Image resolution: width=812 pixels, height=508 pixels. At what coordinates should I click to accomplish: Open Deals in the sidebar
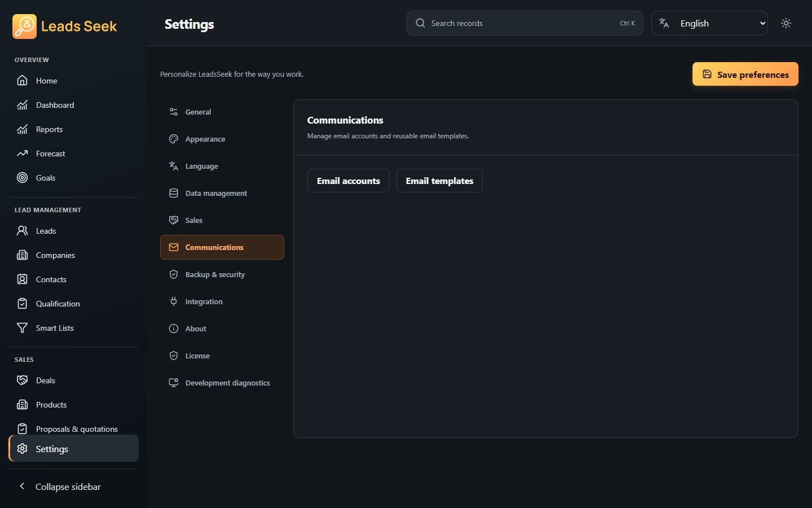[x=73, y=380]
